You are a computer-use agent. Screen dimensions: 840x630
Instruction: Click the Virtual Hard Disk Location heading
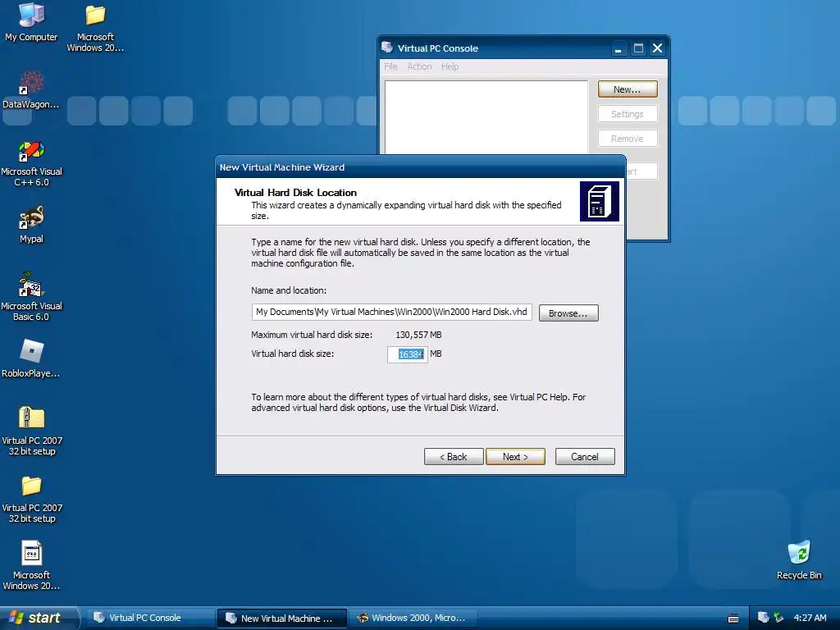[x=295, y=192]
